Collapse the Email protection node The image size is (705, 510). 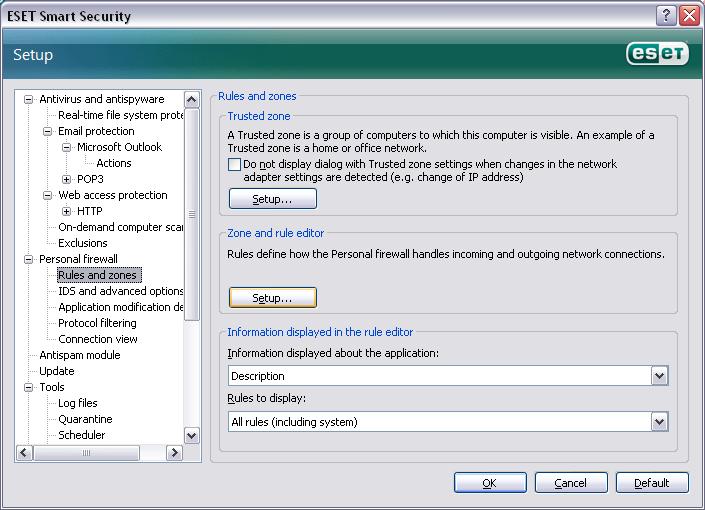coord(47,131)
